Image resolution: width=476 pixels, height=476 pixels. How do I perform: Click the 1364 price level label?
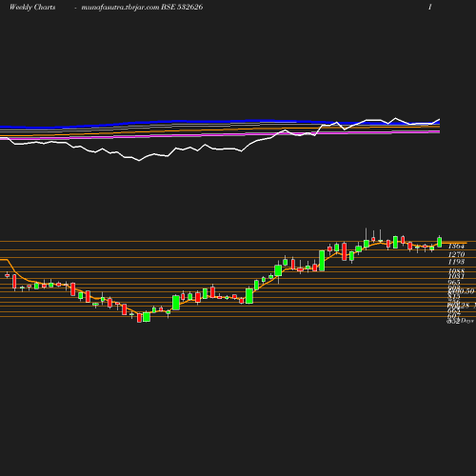(x=456, y=247)
